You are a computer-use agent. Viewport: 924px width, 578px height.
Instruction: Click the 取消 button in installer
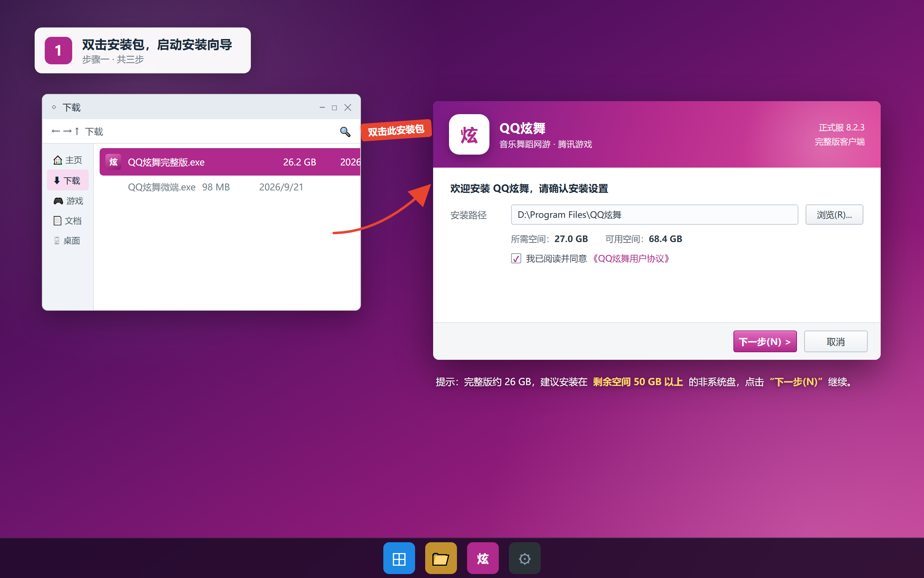coord(836,341)
